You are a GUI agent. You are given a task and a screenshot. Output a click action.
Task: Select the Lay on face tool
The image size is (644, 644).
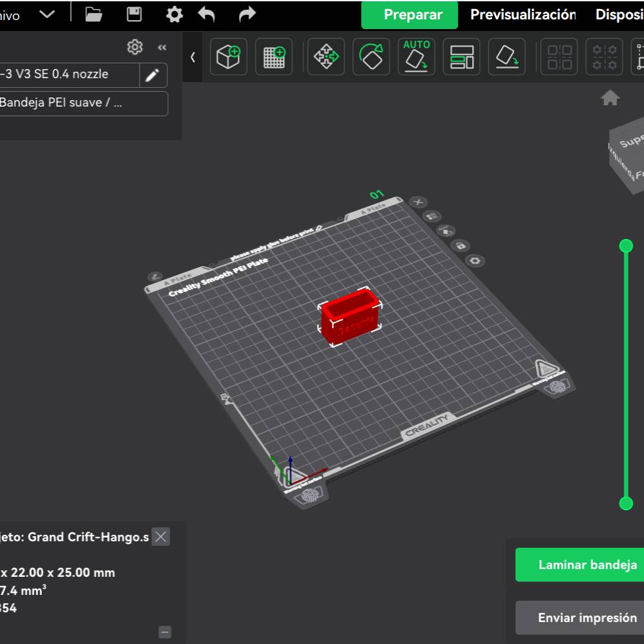[x=507, y=57]
